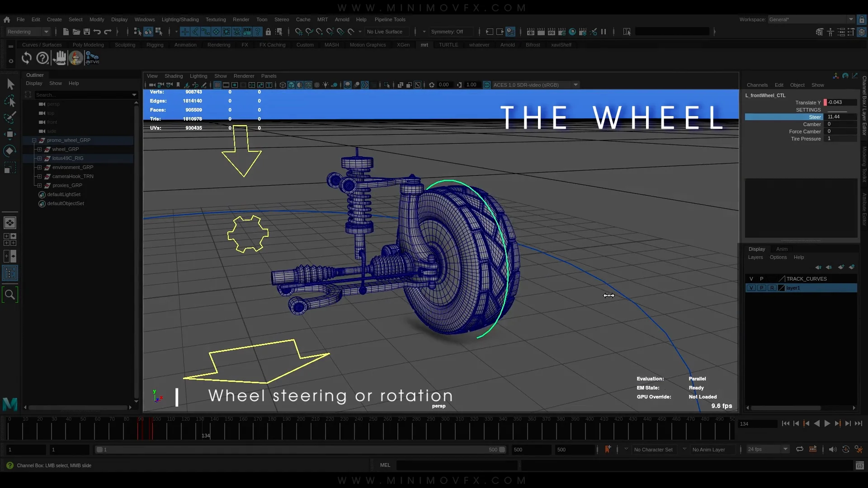This screenshot has width=868, height=488.
Task: Open the Render Settings window icon
Action: click(562, 32)
